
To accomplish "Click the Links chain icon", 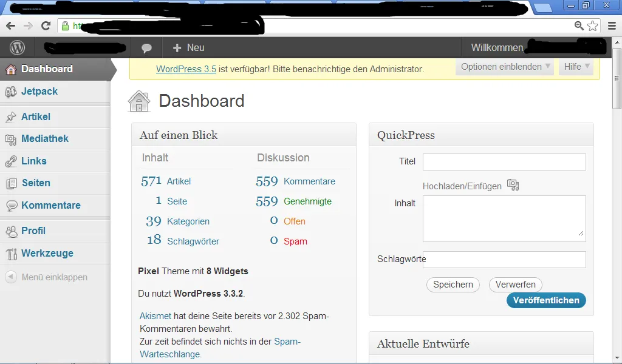I will point(11,161).
